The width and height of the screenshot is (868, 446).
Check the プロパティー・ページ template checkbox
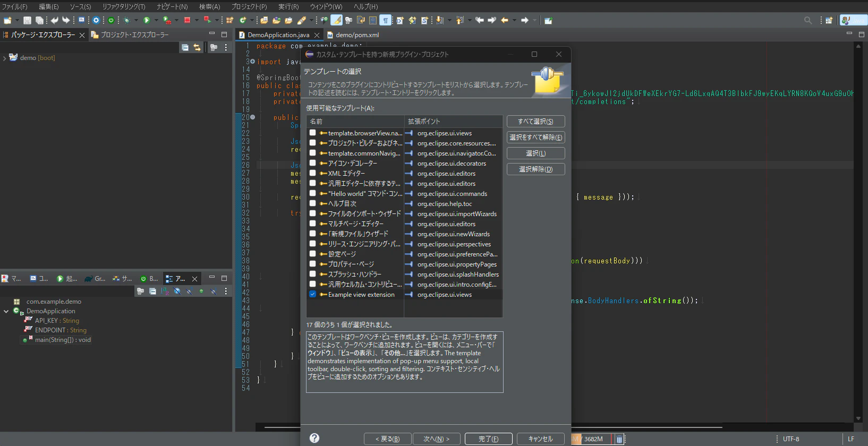tap(313, 264)
